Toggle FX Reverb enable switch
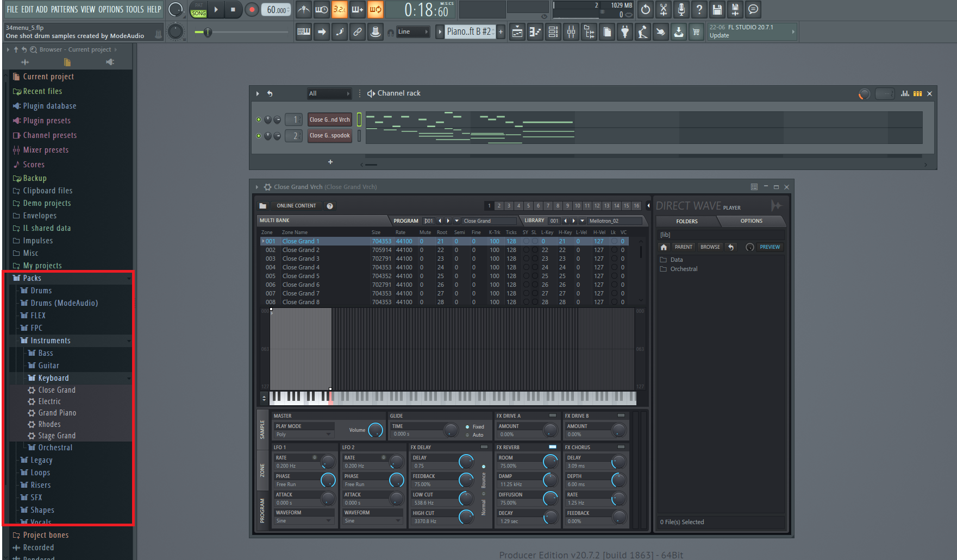This screenshot has width=957, height=560. click(x=553, y=447)
